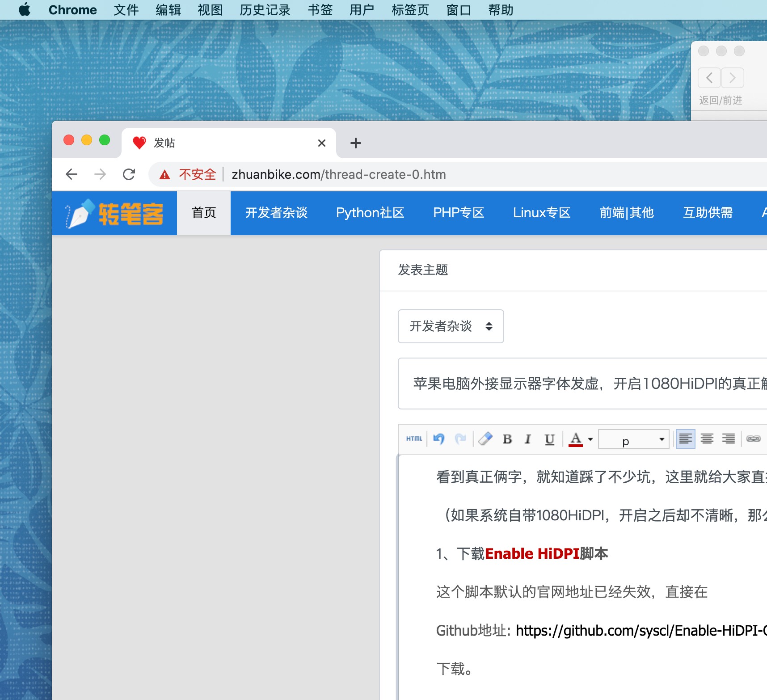The height and width of the screenshot is (700, 767).
Task: Open a new tab with plus button
Action: 356,143
